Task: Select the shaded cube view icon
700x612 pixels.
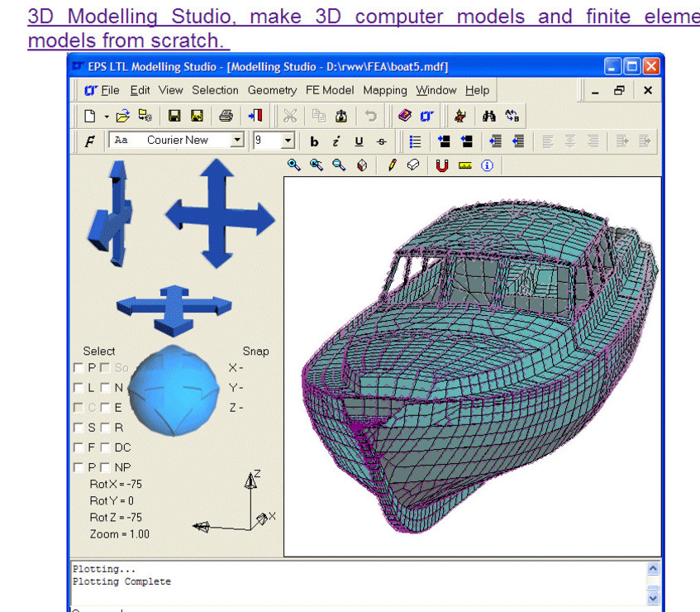Action: 362,165
